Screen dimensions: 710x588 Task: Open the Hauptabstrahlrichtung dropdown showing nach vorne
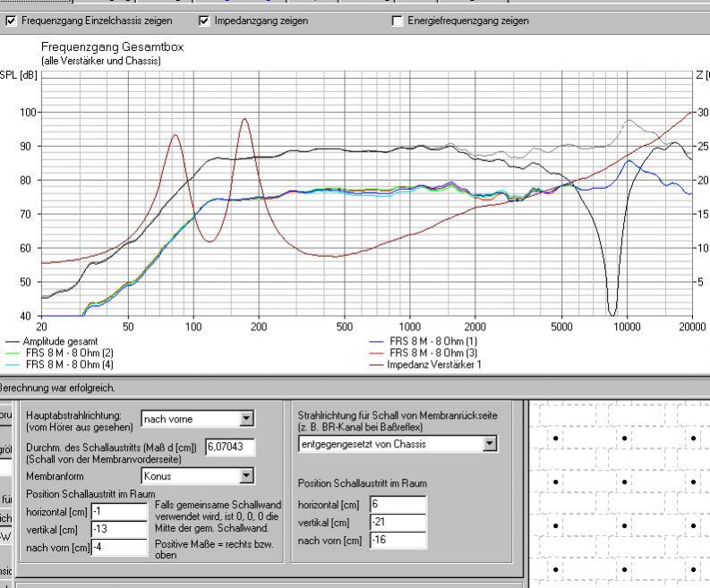(x=246, y=419)
